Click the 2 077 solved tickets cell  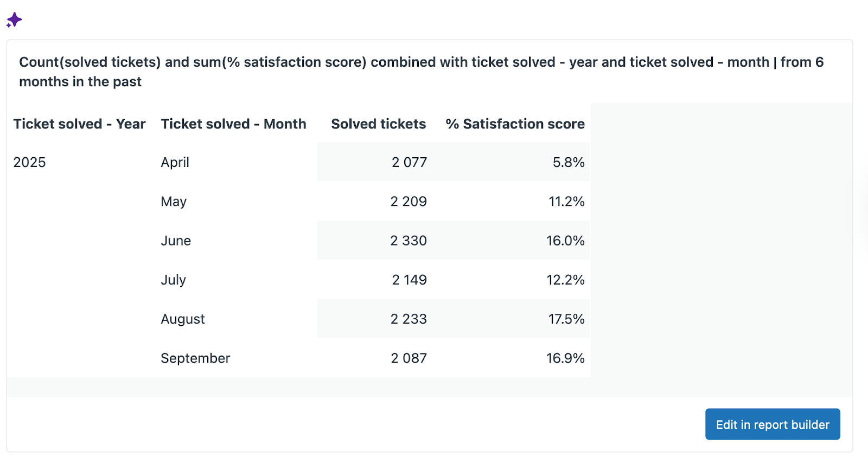point(409,163)
